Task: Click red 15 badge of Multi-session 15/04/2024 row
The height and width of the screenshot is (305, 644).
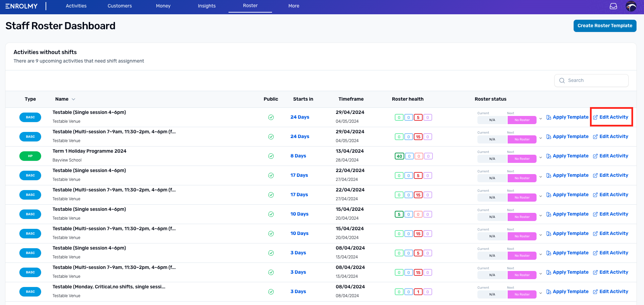Action: pos(418,234)
